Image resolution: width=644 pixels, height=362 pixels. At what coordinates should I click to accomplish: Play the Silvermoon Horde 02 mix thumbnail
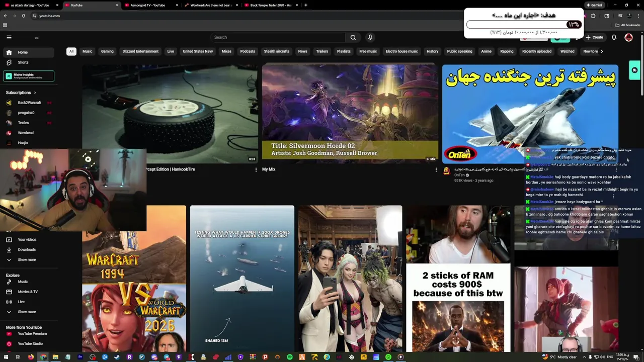350,113
